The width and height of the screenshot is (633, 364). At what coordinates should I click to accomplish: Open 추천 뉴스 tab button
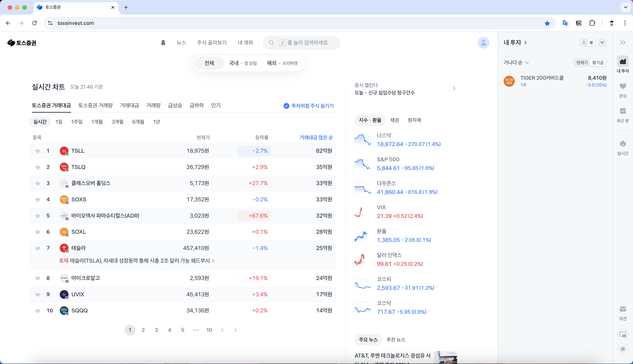396,340
